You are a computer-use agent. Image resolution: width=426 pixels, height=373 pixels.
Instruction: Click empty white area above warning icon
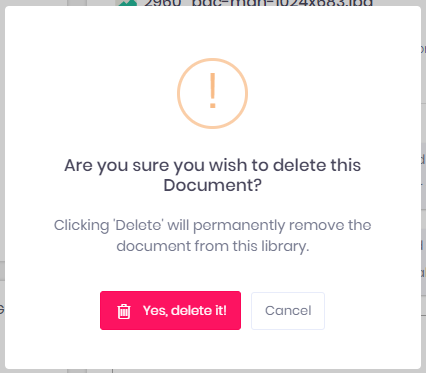(213, 32)
